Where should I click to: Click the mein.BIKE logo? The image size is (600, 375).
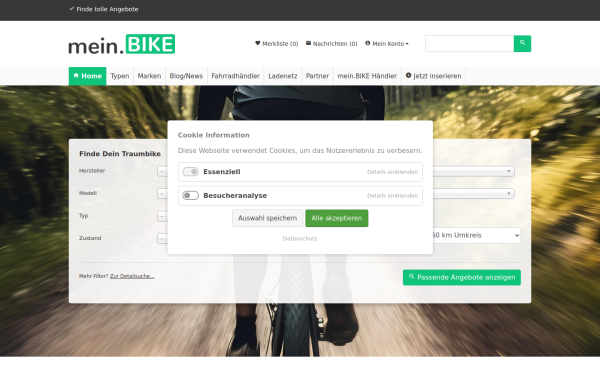pos(122,44)
